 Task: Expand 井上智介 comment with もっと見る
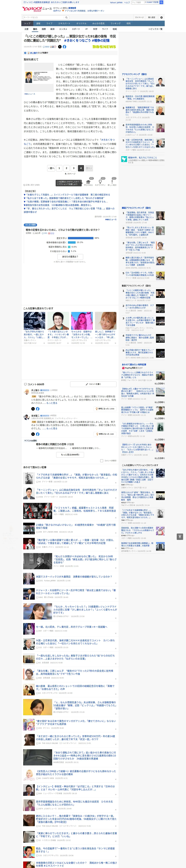coord(52,403)
